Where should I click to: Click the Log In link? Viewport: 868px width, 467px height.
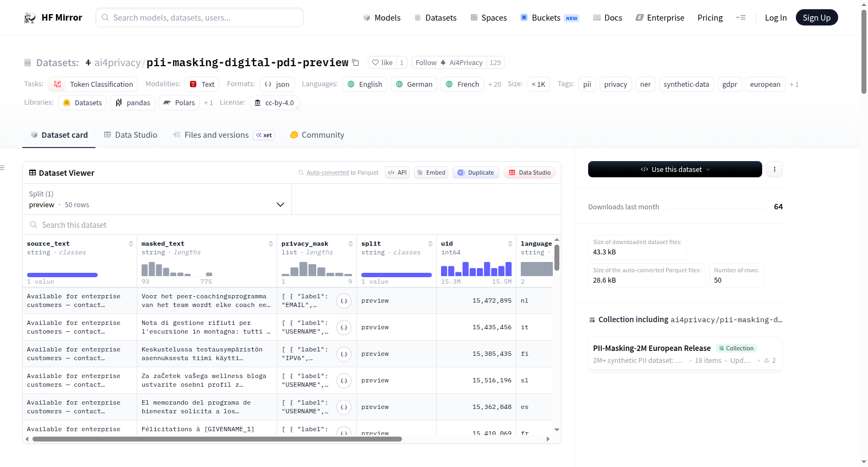pyautogui.click(x=776, y=18)
